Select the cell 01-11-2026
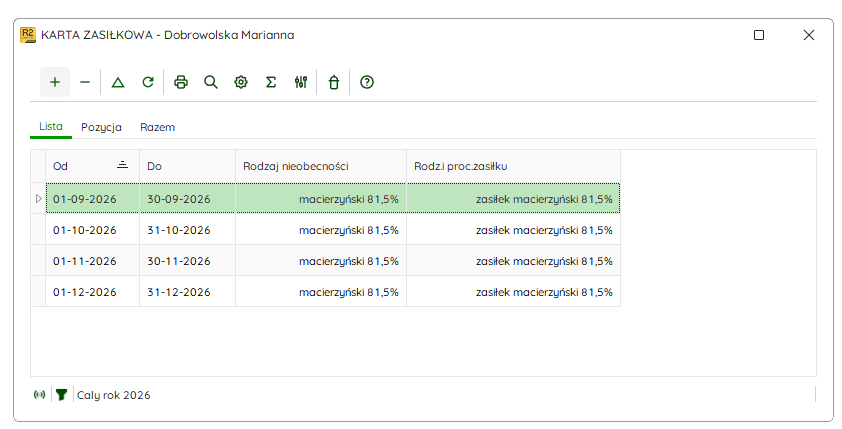 coord(92,261)
